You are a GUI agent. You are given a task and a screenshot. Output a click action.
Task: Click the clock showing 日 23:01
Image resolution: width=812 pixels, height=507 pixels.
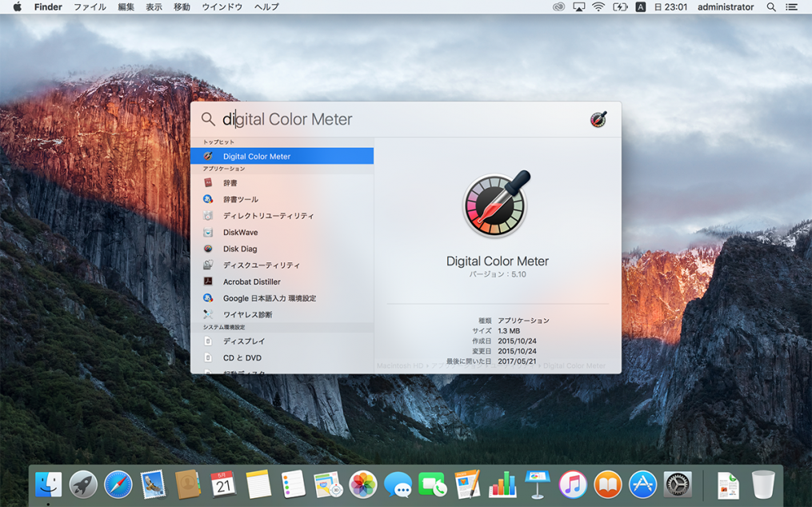coord(670,6)
